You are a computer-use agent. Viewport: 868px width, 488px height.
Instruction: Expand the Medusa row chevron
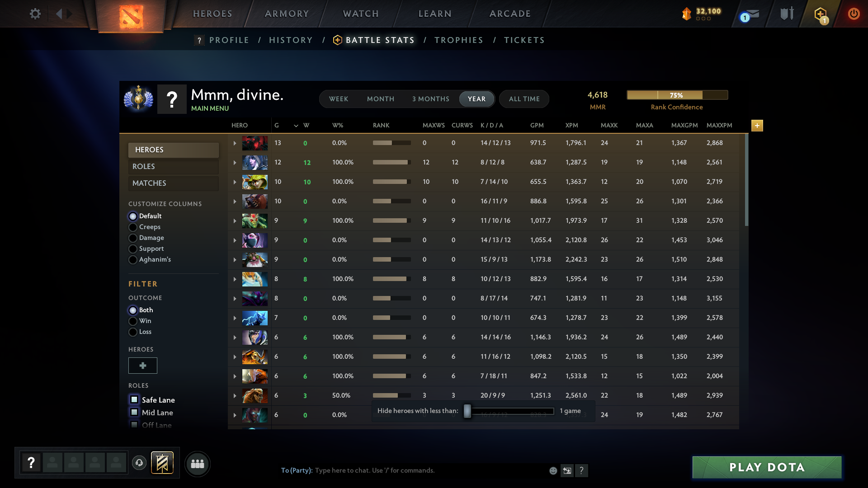[235, 221]
